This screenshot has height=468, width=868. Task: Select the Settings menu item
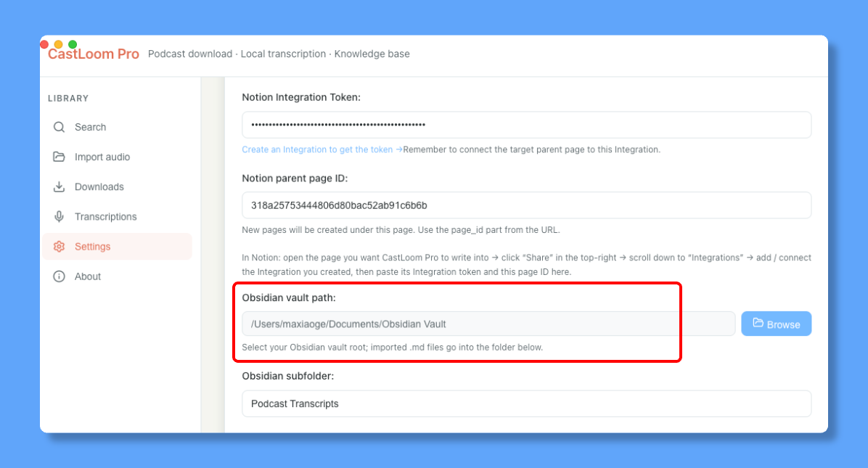pos(118,247)
